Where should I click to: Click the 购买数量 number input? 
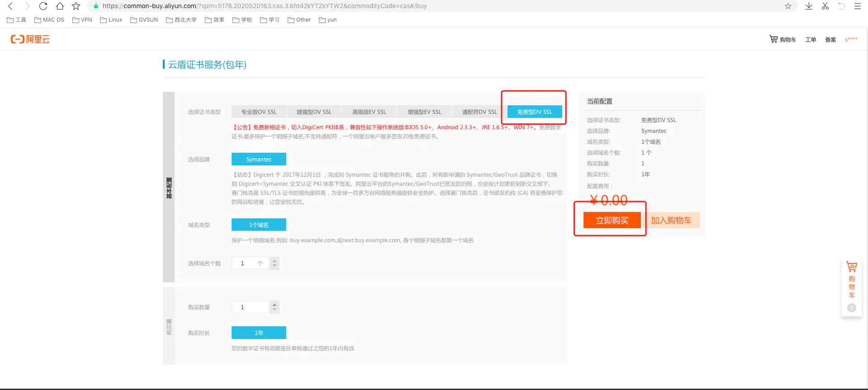[x=250, y=307]
